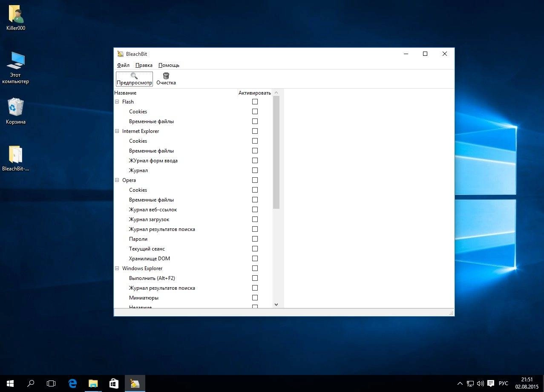Collapse the Flash tree group
The width and height of the screenshot is (544, 392).
(x=117, y=102)
